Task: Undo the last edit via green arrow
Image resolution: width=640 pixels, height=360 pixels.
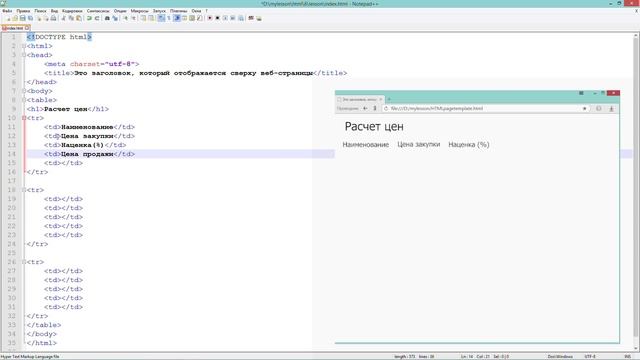Action: (89, 18)
